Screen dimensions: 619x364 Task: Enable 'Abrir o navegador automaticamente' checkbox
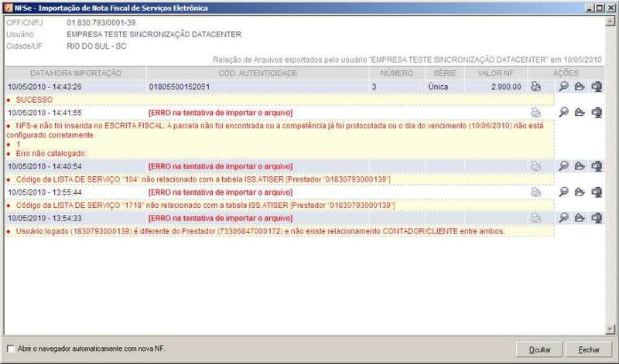coord(11,349)
